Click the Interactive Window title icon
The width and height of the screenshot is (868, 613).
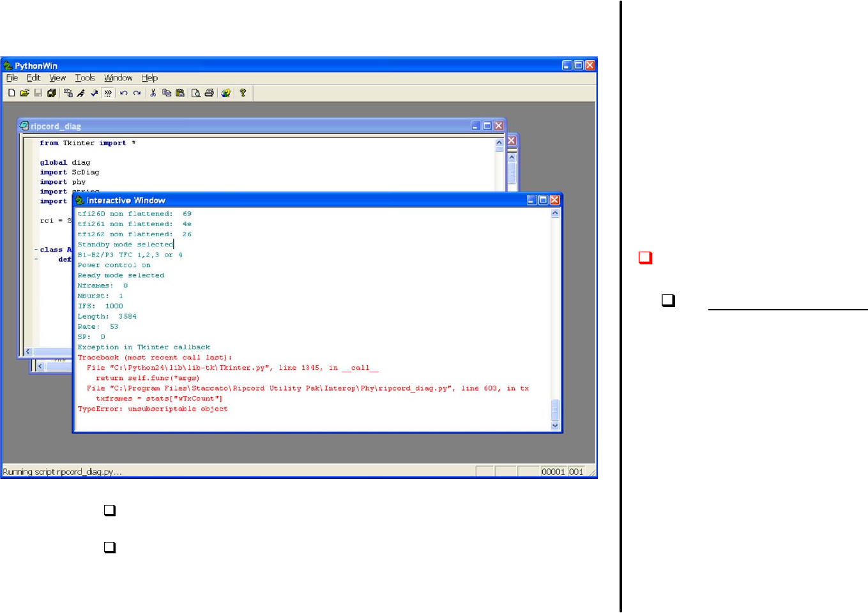[x=80, y=200]
